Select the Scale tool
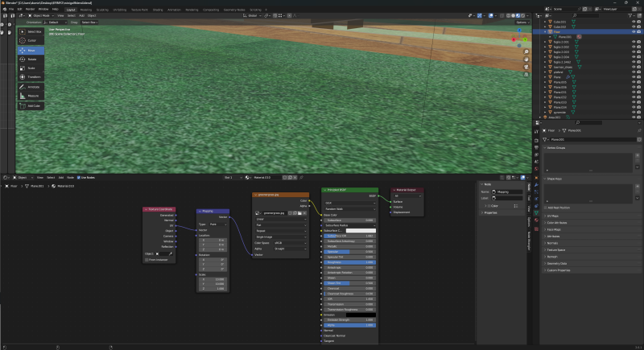 (x=31, y=68)
